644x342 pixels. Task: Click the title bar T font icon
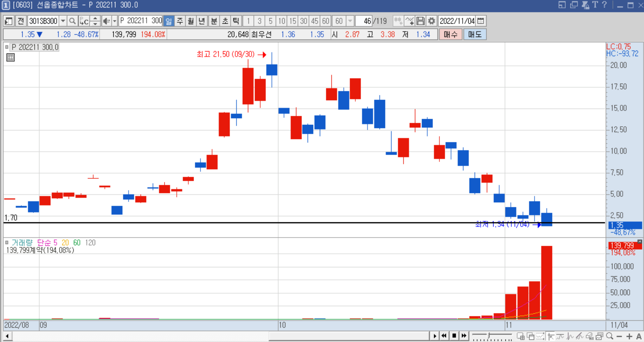pos(595,5)
